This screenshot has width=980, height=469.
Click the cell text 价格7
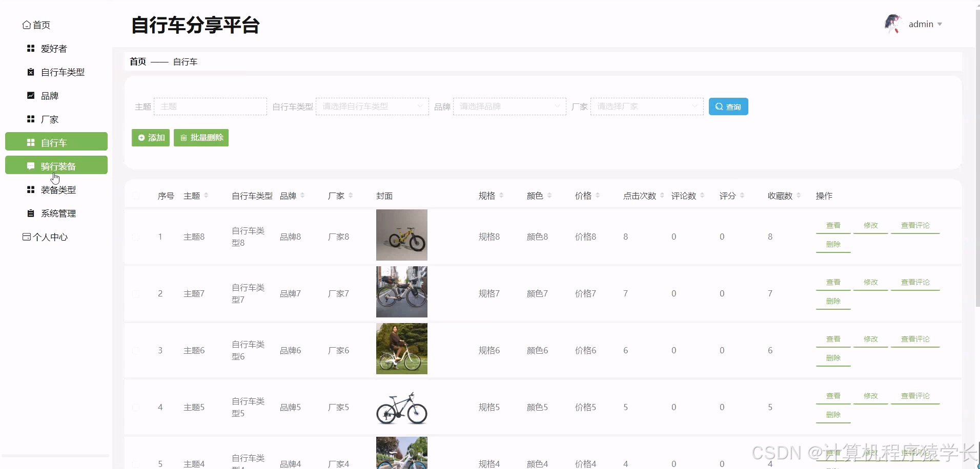pyautogui.click(x=586, y=294)
